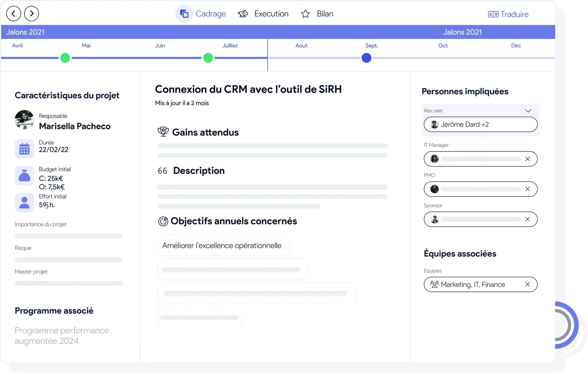Screen dimensions: 588x373
Task: Switch to the Bilan tab
Action: coord(317,14)
